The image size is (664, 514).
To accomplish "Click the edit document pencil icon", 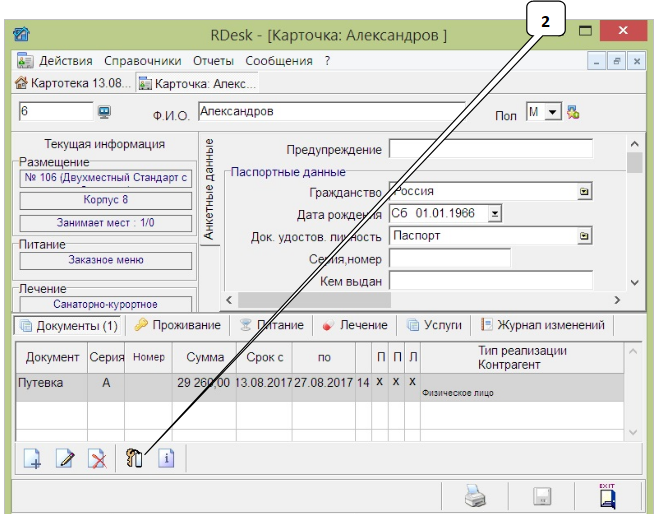I will [x=65, y=459].
